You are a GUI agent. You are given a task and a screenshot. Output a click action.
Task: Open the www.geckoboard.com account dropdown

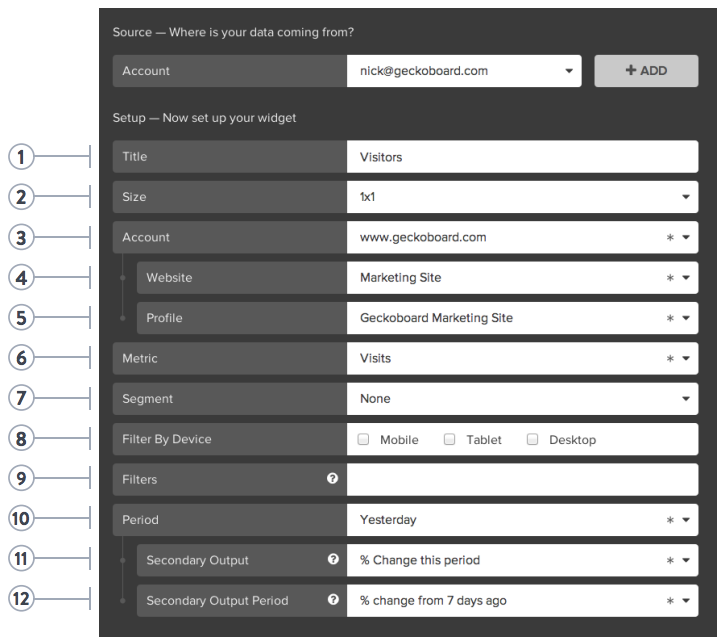point(522,237)
